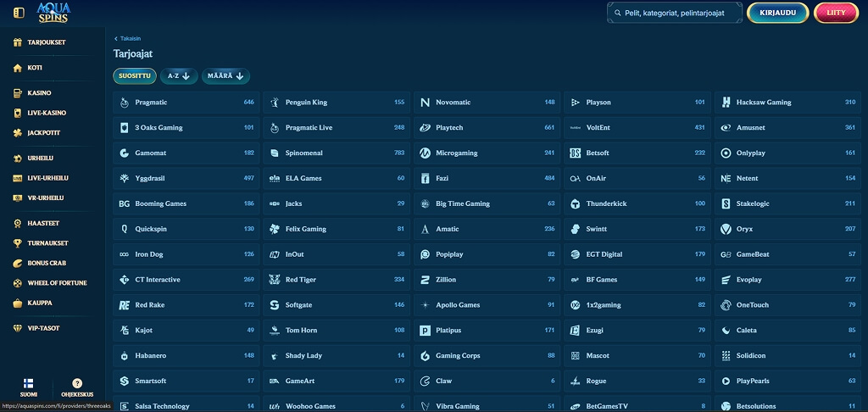The height and width of the screenshot is (412, 868).
Task: Click Playson game count 101
Action: click(x=699, y=103)
